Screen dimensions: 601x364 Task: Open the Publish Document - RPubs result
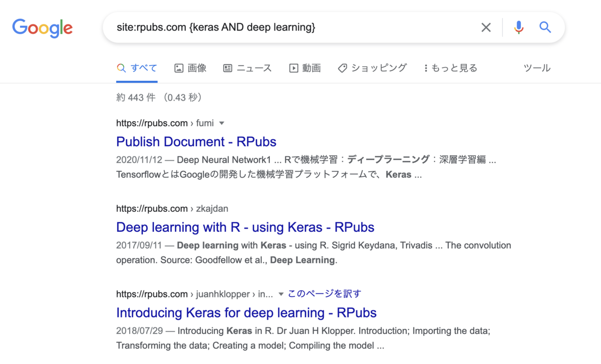[196, 142]
